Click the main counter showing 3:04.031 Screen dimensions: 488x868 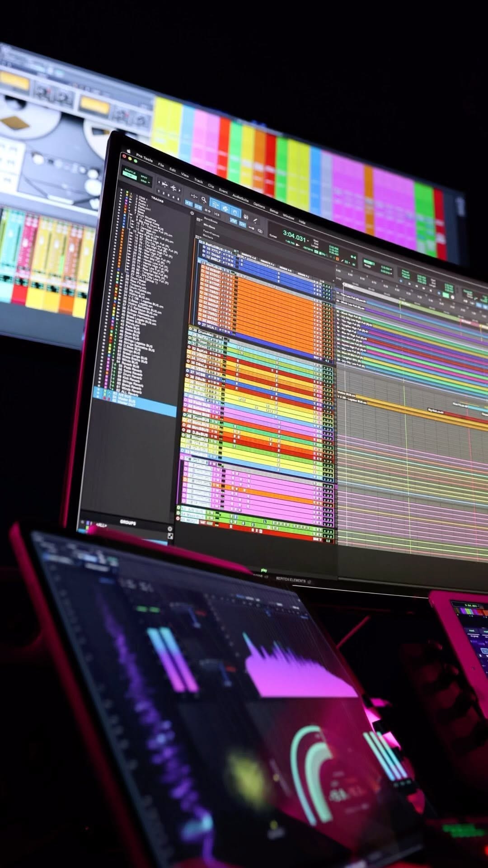[x=294, y=237]
